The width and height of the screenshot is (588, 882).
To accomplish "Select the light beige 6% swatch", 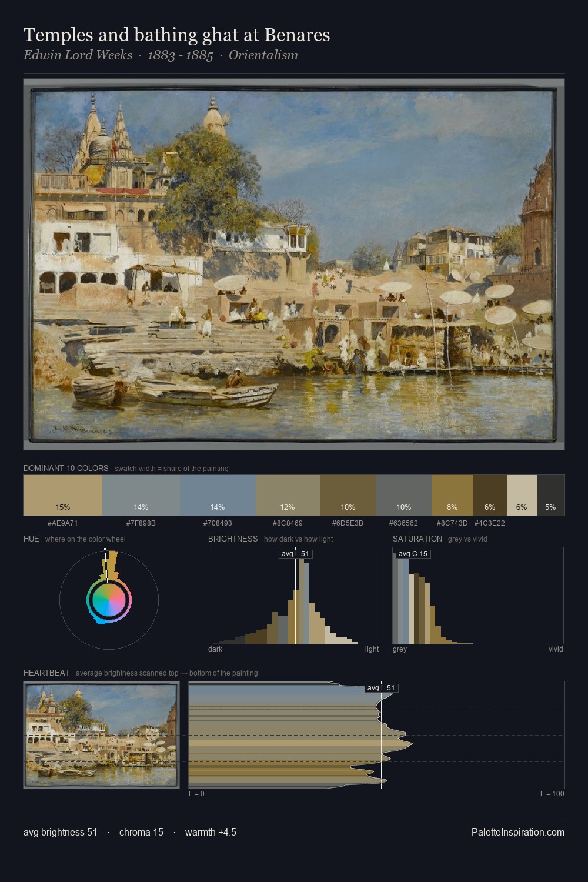I will pos(522,495).
